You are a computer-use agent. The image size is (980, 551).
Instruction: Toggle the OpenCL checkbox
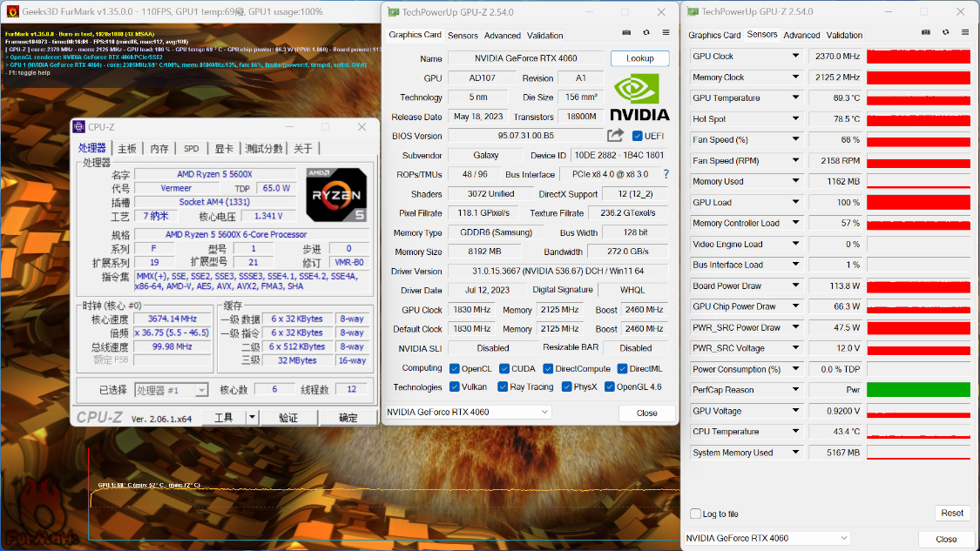[455, 368]
